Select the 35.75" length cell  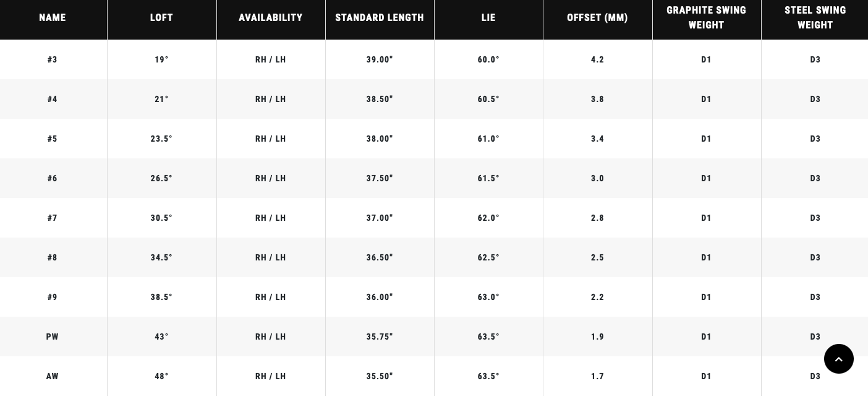tap(380, 337)
